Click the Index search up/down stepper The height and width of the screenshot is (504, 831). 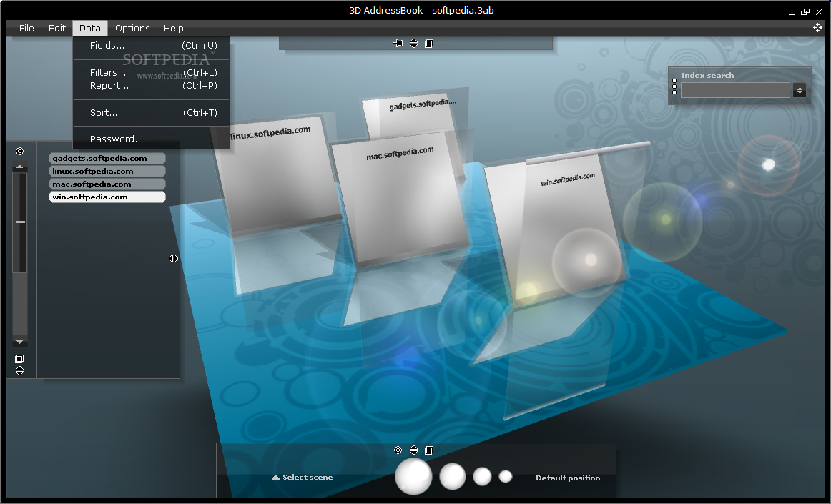click(800, 91)
